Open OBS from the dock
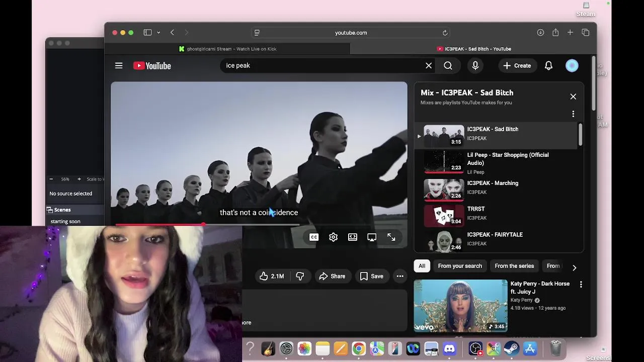The image size is (644, 362). [475, 348]
